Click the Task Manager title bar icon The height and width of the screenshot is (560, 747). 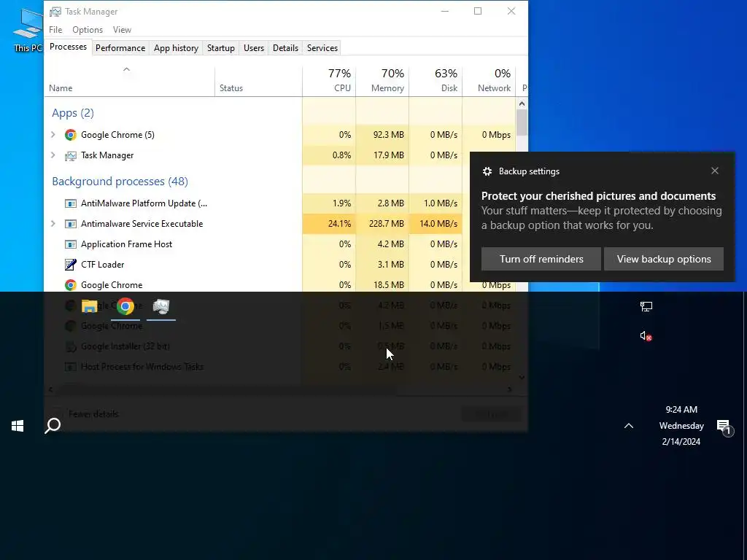tap(55, 12)
